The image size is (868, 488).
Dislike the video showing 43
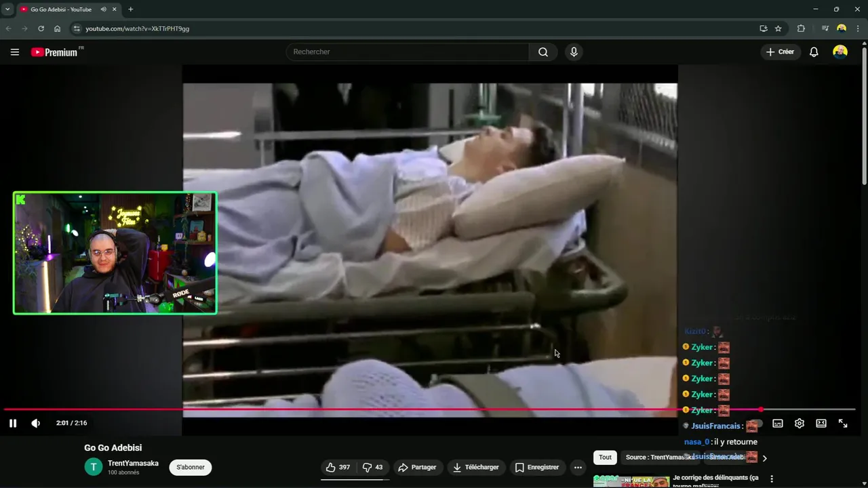pos(373,467)
